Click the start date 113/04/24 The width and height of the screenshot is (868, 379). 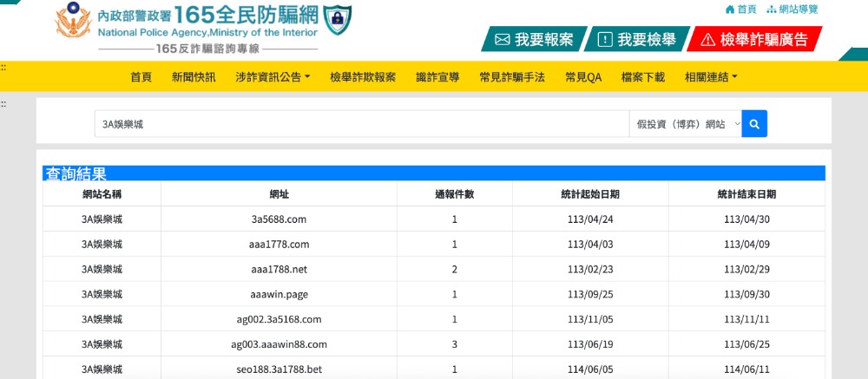point(590,219)
